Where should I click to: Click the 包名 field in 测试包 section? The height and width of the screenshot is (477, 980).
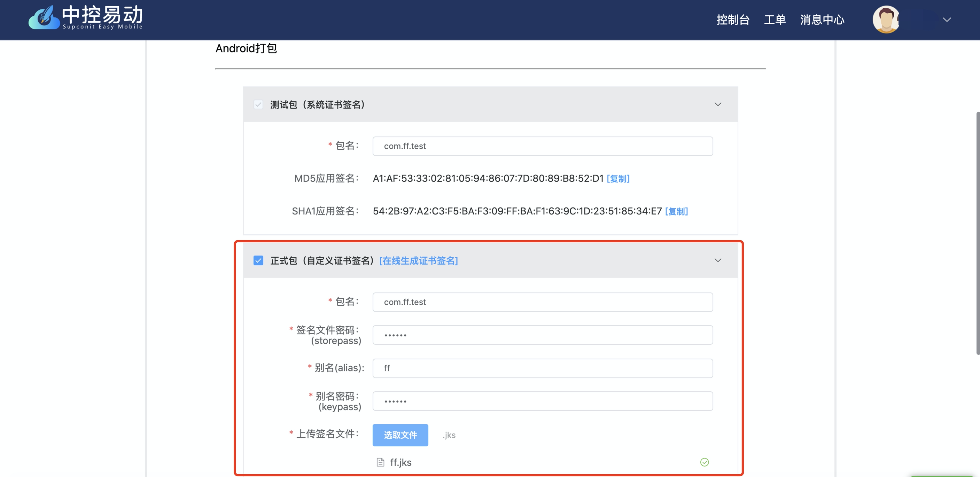(543, 146)
